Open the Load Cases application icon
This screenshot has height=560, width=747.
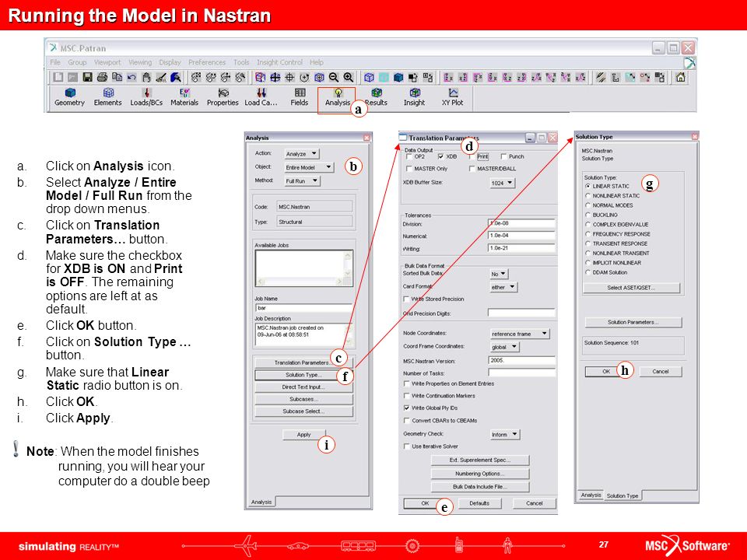(261, 97)
